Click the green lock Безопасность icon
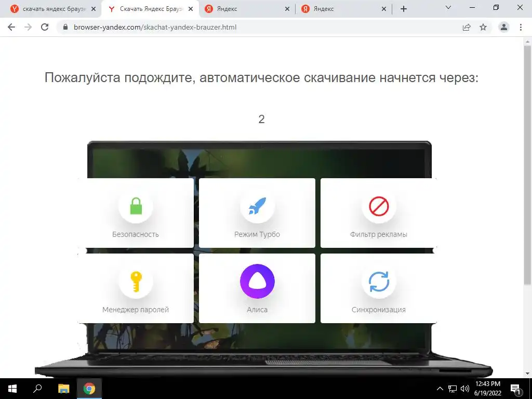The height and width of the screenshot is (399, 532). tap(136, 206)
